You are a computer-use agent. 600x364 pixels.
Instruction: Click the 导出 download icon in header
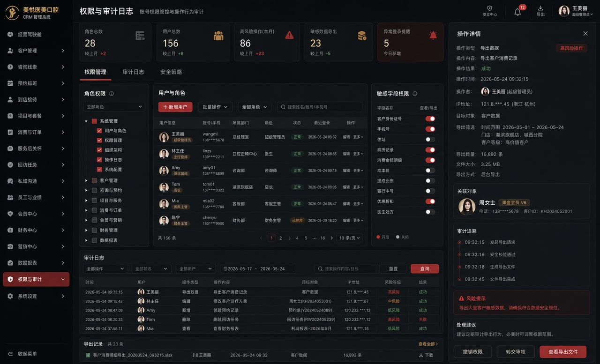pos(540,8)
